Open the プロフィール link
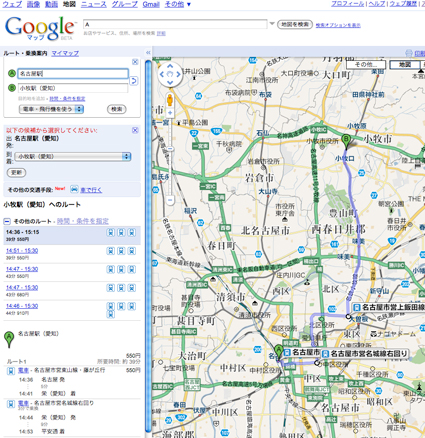The height and width of the screenshot is (438, 425). click(x=348, y=4)
